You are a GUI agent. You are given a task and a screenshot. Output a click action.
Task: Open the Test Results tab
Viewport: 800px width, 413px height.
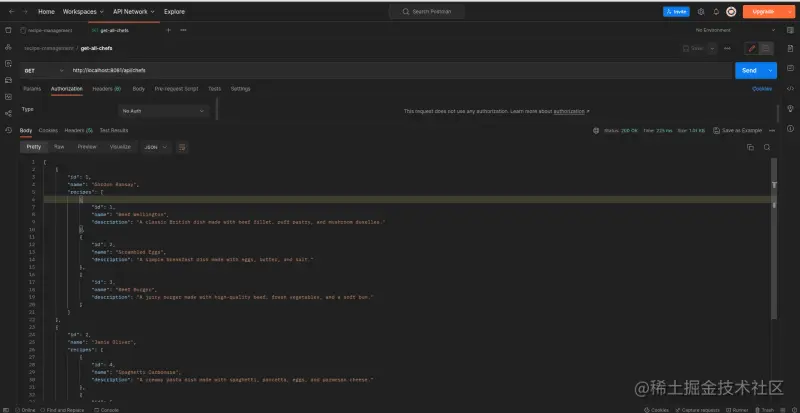[114, 131]
